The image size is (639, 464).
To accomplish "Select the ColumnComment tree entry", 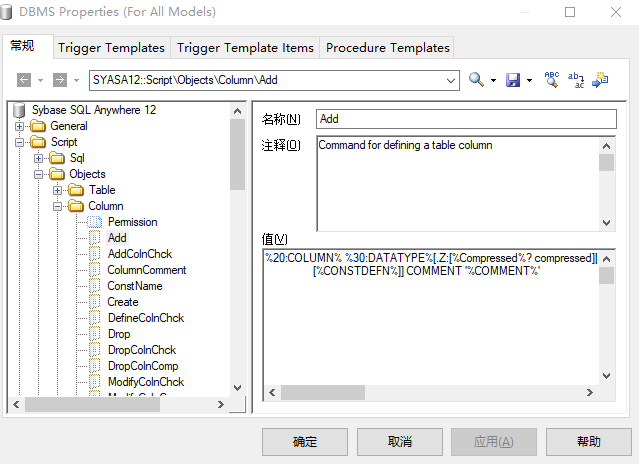I will point(147,270).
